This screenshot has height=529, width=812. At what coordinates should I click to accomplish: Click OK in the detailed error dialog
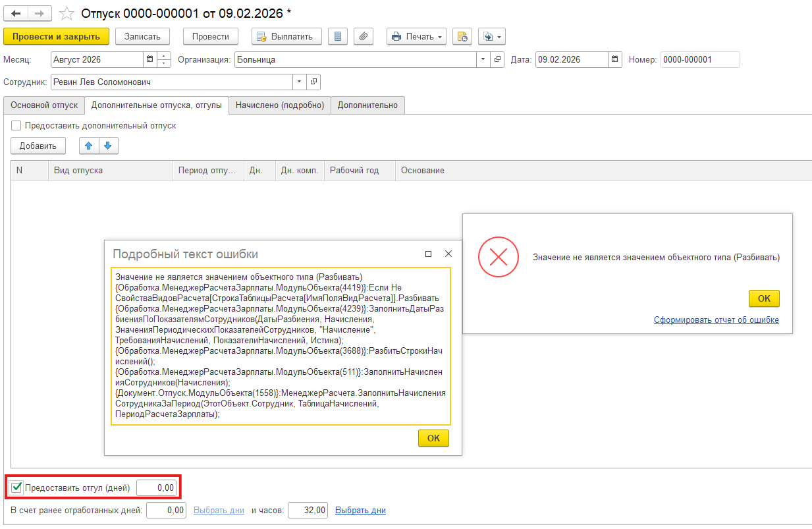click(433, 438)
